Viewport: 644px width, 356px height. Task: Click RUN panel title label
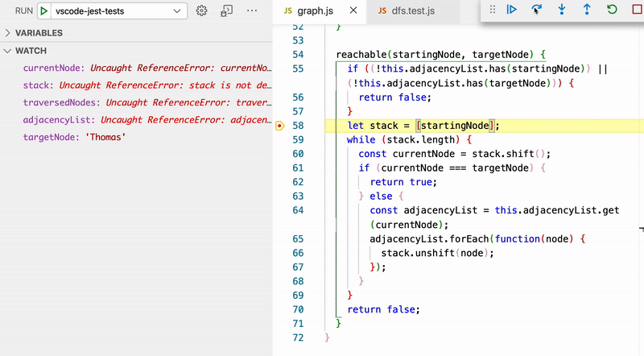point(24,11)
